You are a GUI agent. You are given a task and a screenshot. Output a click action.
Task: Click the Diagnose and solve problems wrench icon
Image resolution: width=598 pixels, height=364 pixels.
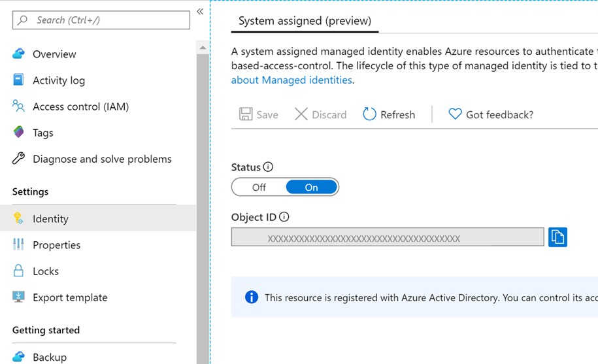[x=18, y=159]
